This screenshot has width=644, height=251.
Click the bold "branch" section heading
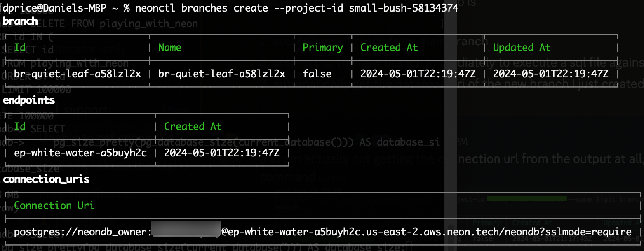tap(20, 21)
